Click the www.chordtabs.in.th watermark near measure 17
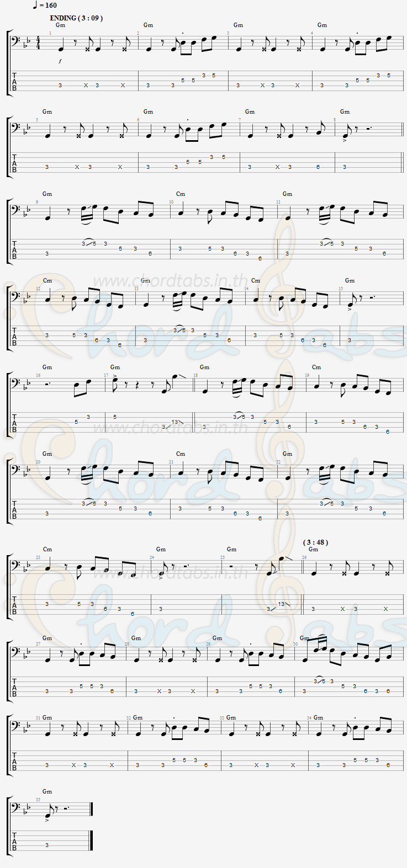This screenshot has height=868, width=407. (x=170, y=427)
